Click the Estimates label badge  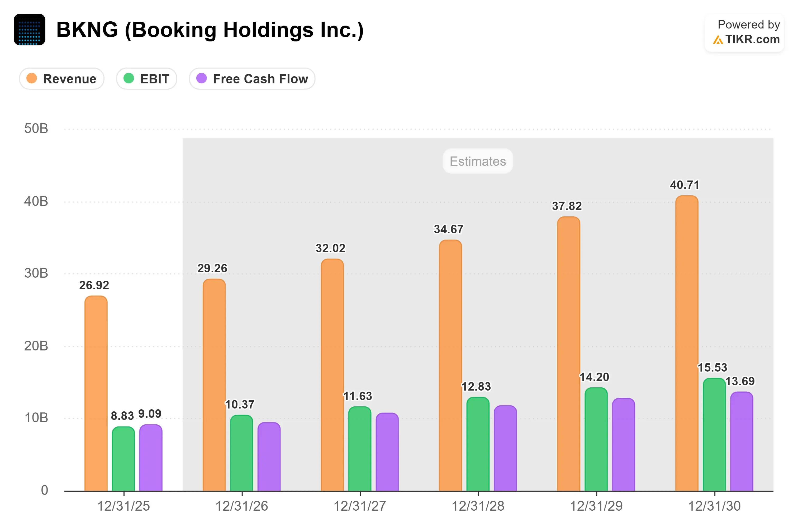478,161
